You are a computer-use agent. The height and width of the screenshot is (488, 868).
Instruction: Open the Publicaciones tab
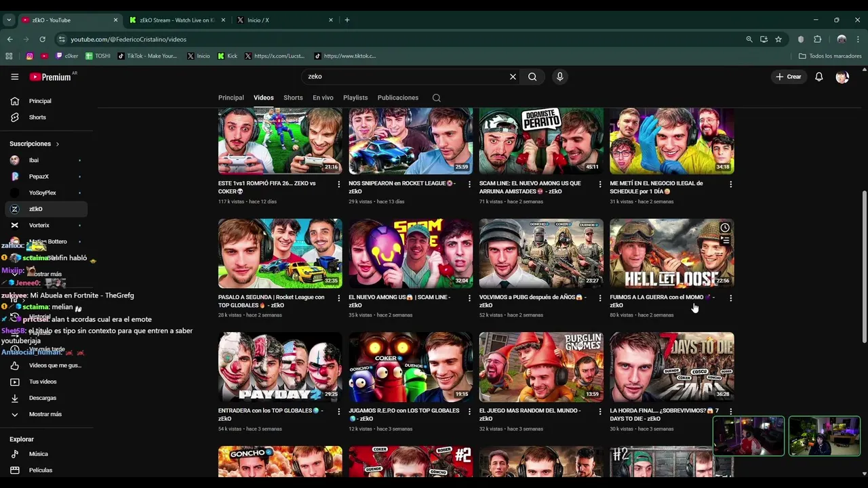(397, 98)
